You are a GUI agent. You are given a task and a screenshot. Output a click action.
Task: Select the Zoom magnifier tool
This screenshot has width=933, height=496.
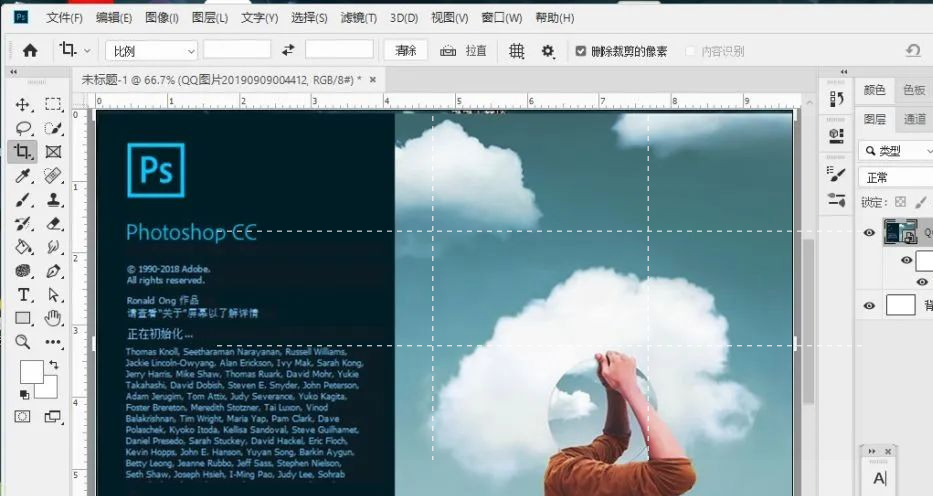pos(23,342)
